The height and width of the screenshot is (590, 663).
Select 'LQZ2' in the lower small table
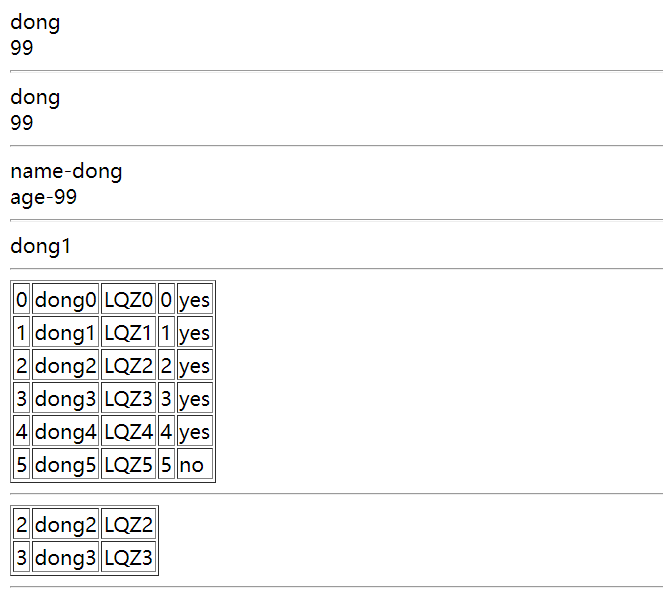(129, 524)
